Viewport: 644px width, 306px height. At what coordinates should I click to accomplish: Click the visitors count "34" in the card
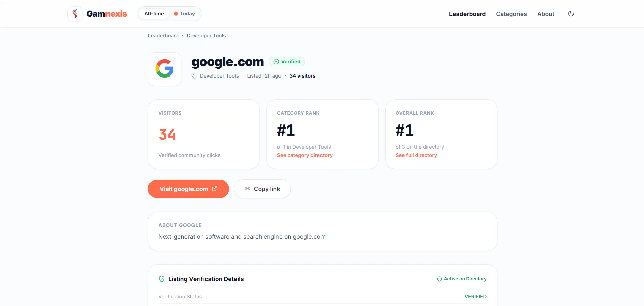(167, 134)
